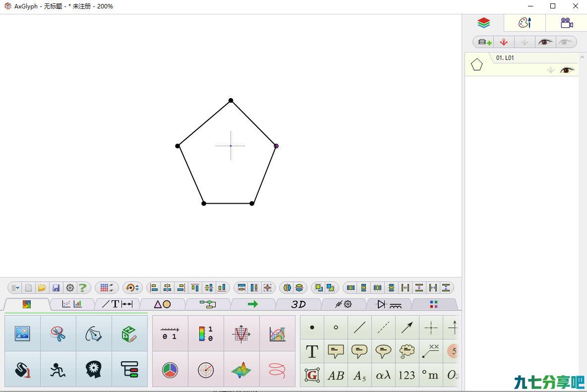Insert the 123 number label
The image size is (587, 392).
click(x=407, y=375)
